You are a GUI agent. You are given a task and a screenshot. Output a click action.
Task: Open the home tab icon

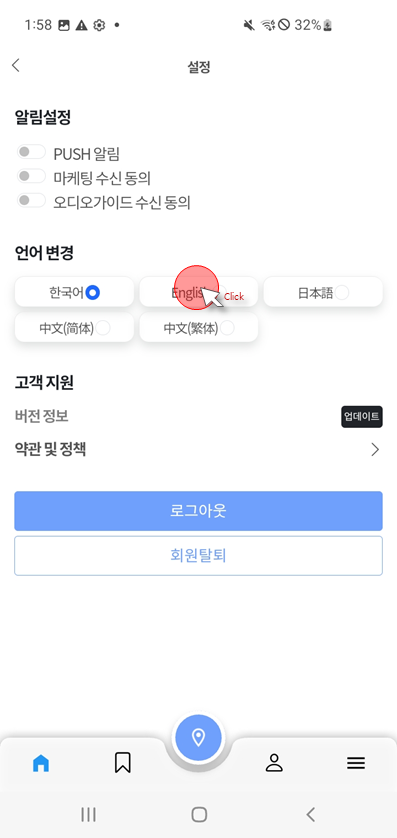41,763
